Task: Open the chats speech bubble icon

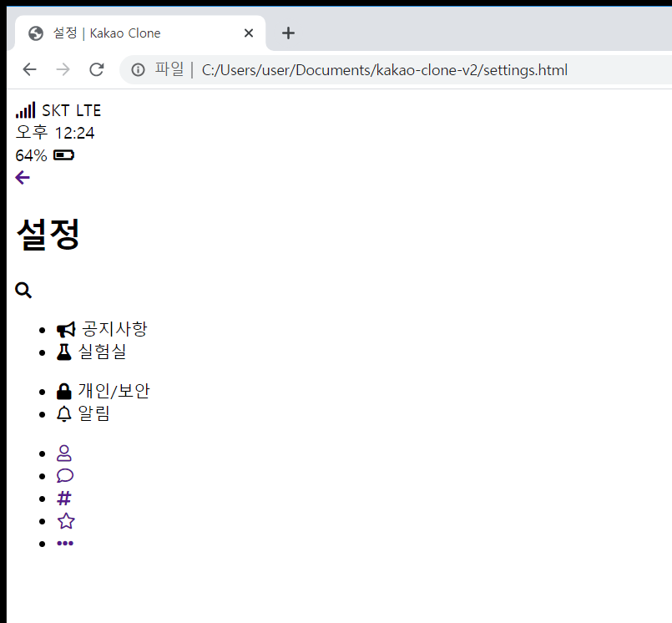Action: tap(65, 475)
